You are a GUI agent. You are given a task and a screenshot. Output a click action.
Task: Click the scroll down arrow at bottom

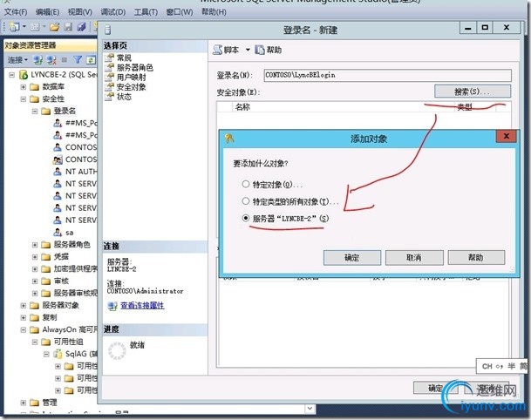point(310,409)
